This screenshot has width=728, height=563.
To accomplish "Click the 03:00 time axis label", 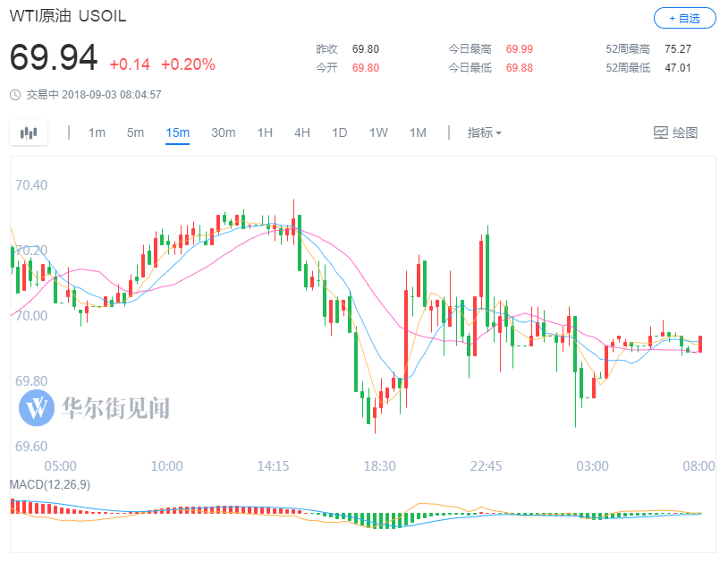I will coord(592,466).
